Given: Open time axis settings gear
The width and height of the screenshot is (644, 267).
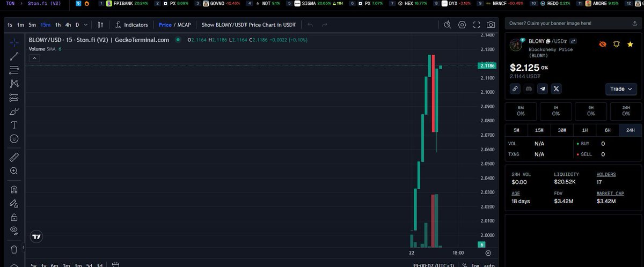Looking at the screenshot, I should point(488,253).
